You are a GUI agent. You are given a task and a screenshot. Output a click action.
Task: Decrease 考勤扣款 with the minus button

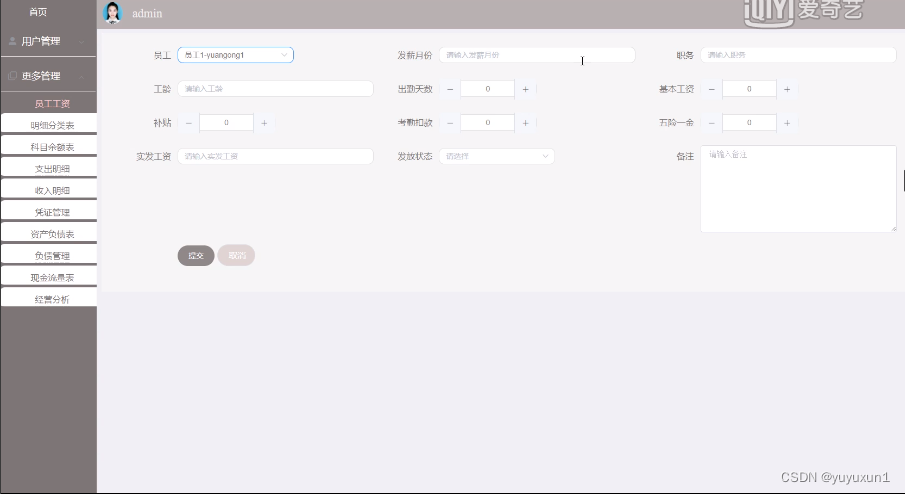450,123
